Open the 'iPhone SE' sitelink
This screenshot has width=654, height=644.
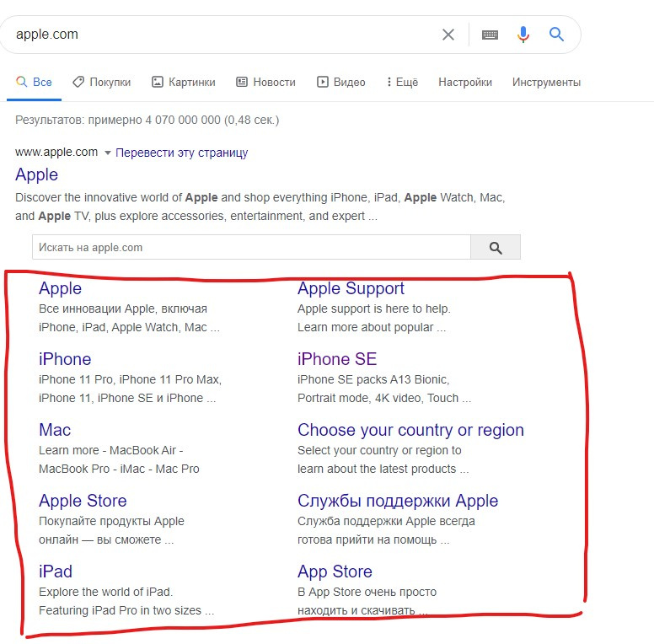337,359
